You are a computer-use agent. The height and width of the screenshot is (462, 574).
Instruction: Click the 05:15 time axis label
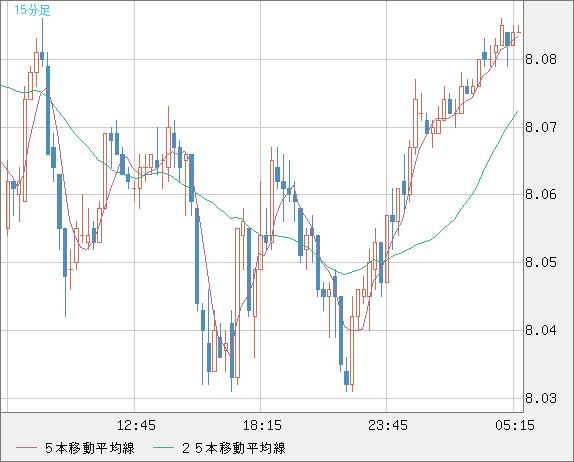tap(515, 425)
